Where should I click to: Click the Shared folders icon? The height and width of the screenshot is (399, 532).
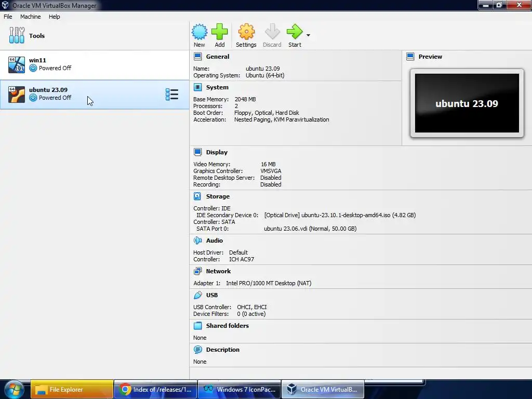tap(197, 325)
